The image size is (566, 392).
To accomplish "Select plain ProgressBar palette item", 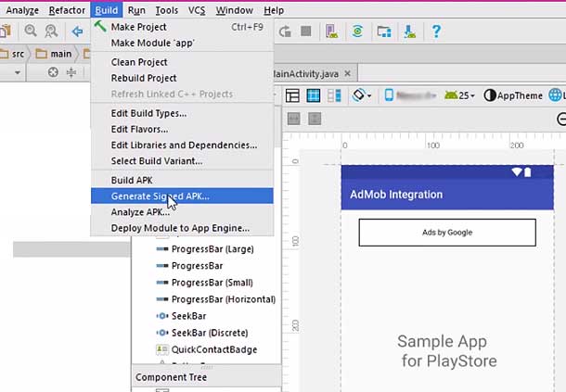I will pyautogui.click(x=189, y=266).
